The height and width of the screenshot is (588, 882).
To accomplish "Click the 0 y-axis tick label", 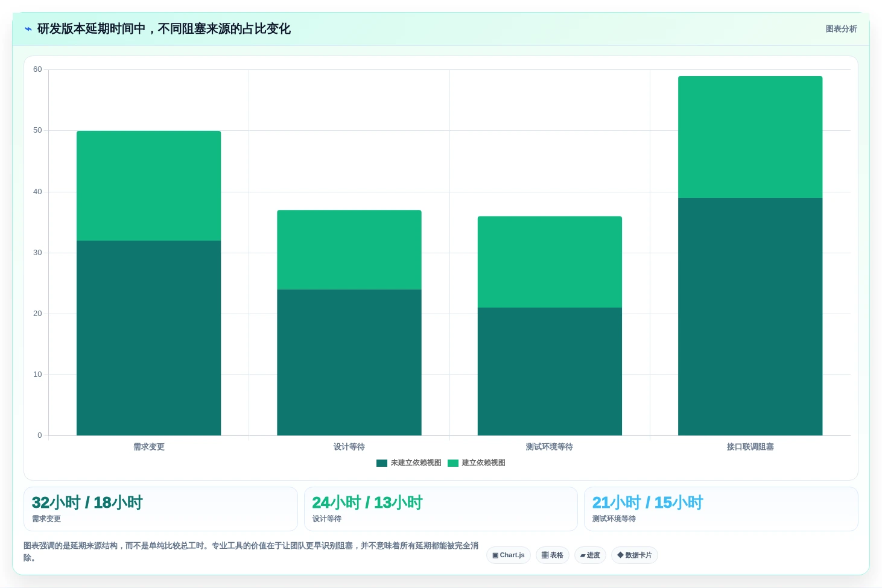I will (x=40, y=435).
